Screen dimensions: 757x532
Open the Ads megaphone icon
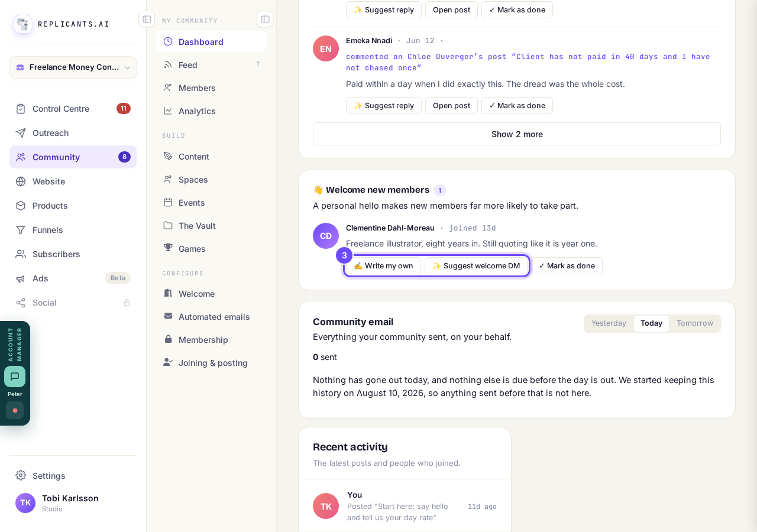21,278
